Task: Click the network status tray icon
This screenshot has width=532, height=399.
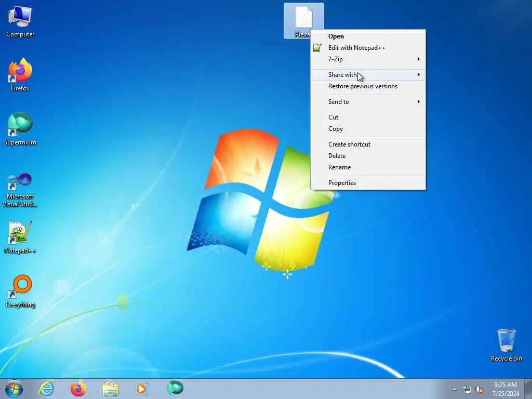Action: click(x=467, y=390)
